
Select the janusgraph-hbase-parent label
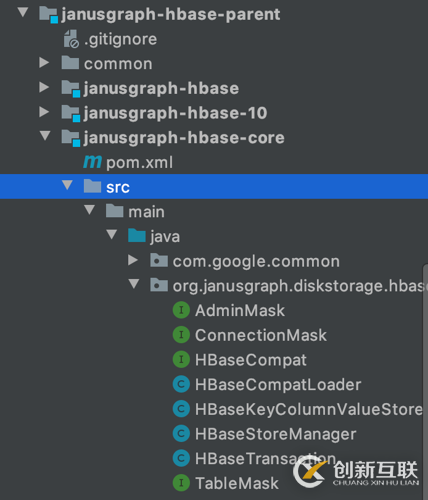coord(170,15)
